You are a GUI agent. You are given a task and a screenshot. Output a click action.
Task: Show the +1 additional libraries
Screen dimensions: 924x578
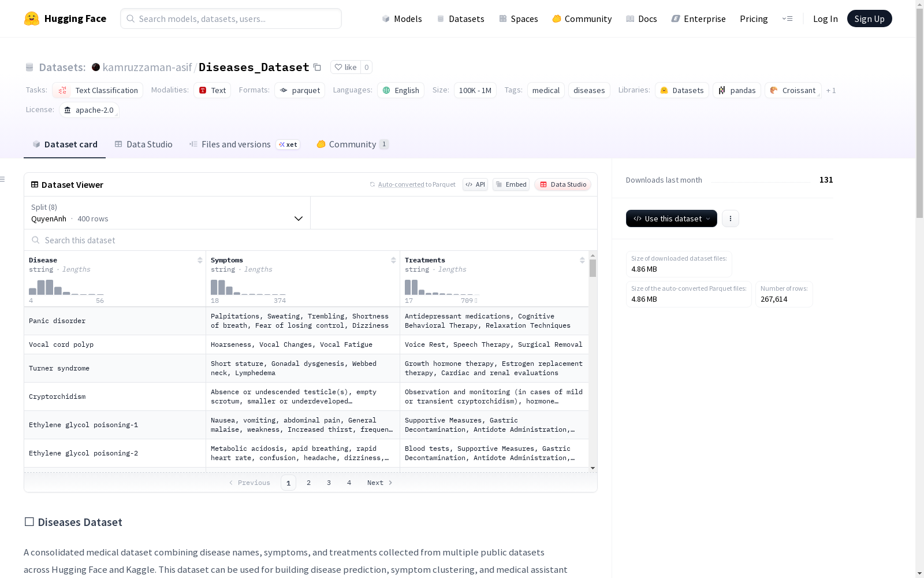[x=831, y=90]
